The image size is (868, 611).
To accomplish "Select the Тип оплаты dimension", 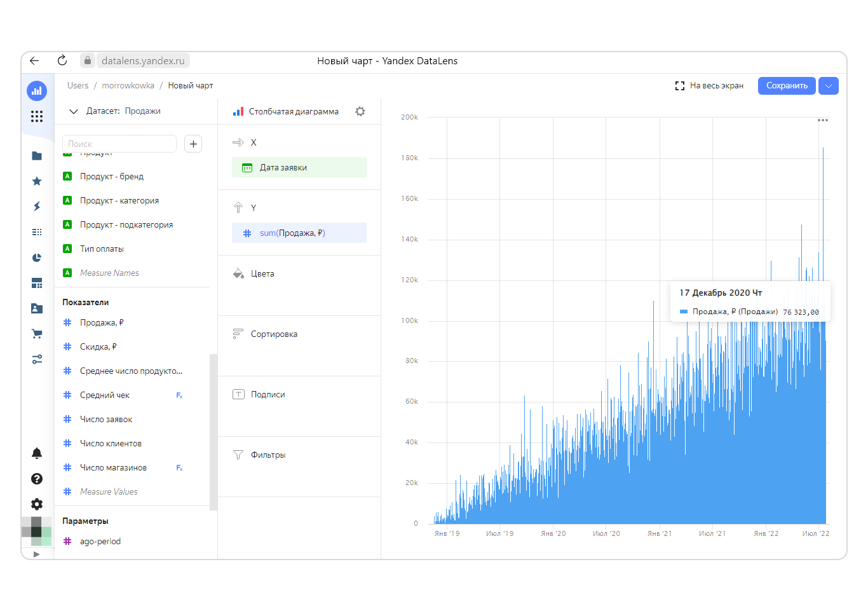I will [102, 249].
